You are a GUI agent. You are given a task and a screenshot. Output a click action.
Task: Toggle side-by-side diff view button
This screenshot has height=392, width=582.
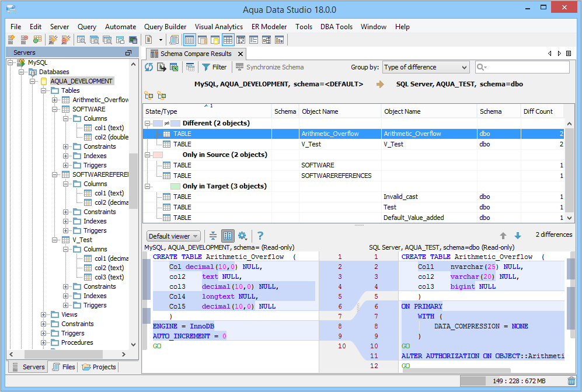(x=228, y=236)
